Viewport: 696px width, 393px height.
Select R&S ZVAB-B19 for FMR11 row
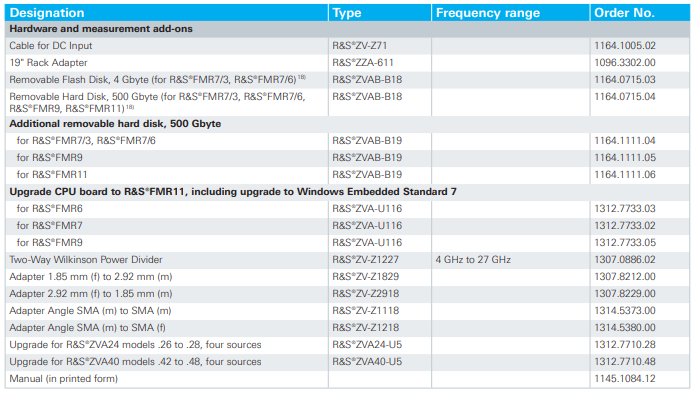tap(348, 175)
